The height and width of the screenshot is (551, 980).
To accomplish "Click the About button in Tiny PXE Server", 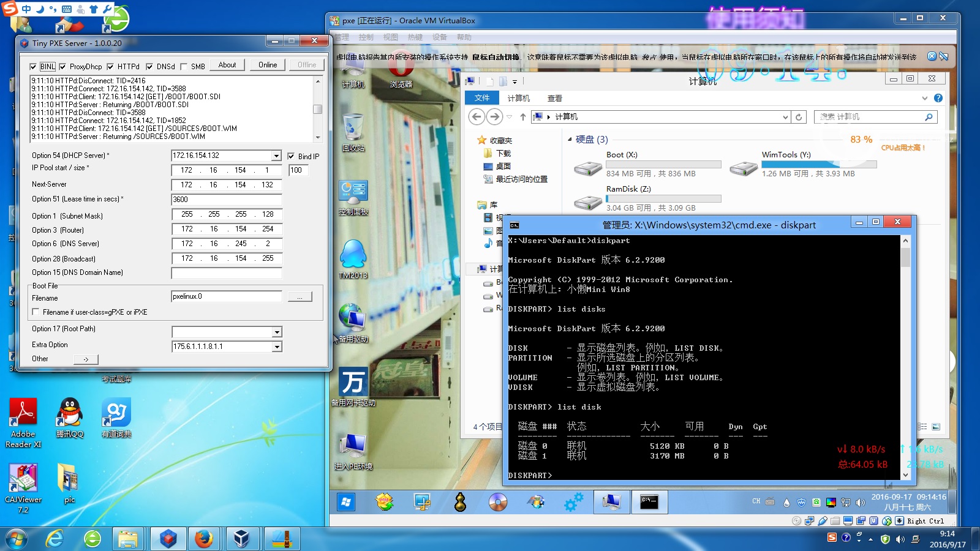I will click(x=227, y=65).
